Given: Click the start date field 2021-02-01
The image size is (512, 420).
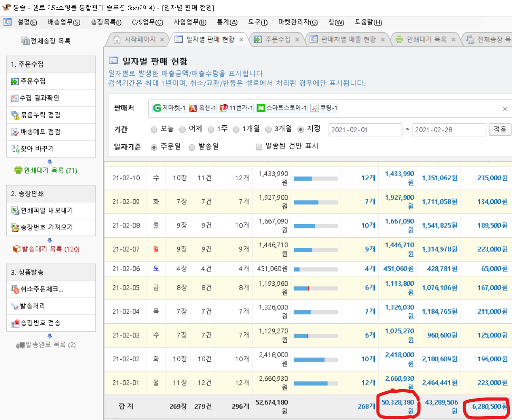Looking at the screenshot, I should [365, 130].
